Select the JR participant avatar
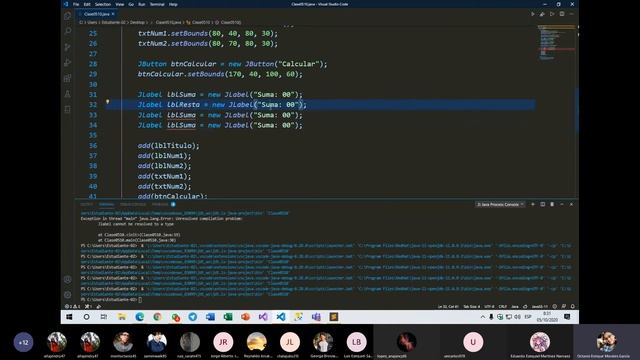Viewport: 640px width, 360px height. (223, 342)
